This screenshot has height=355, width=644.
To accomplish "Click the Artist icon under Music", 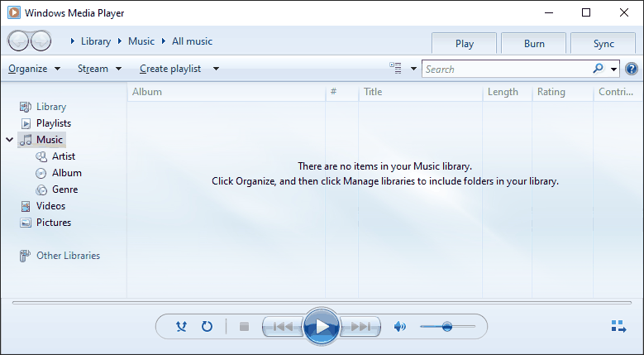I will (41, 156).
